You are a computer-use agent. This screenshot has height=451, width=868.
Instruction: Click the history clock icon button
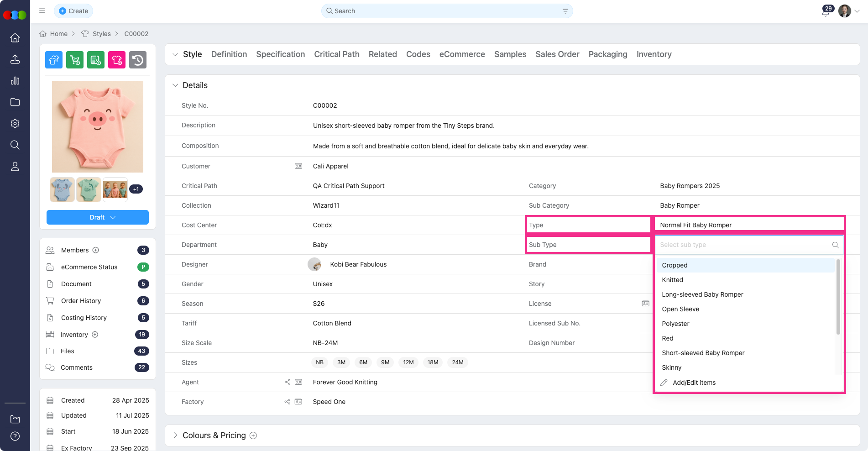(x=138, y=60)
